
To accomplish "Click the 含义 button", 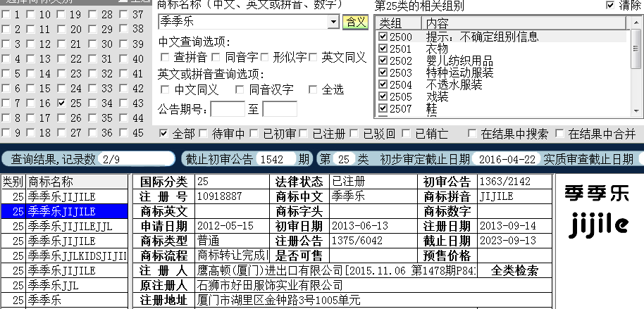I will (355, 22).
